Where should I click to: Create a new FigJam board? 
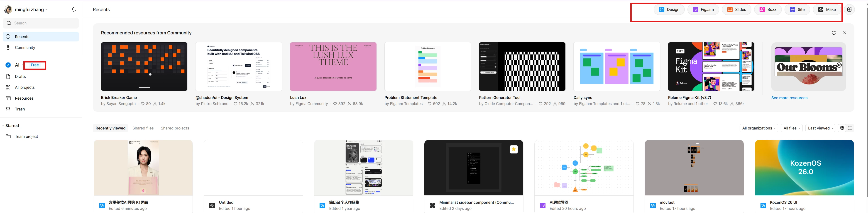(703, 10)
